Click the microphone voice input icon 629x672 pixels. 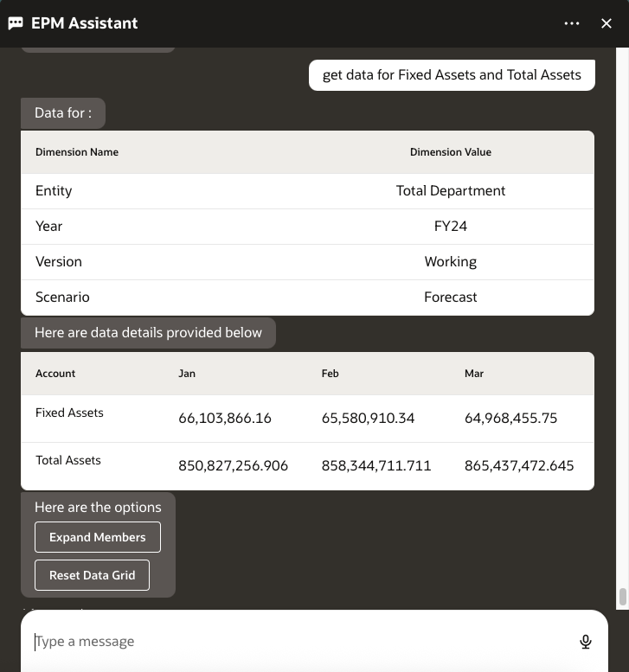[586, 642]
